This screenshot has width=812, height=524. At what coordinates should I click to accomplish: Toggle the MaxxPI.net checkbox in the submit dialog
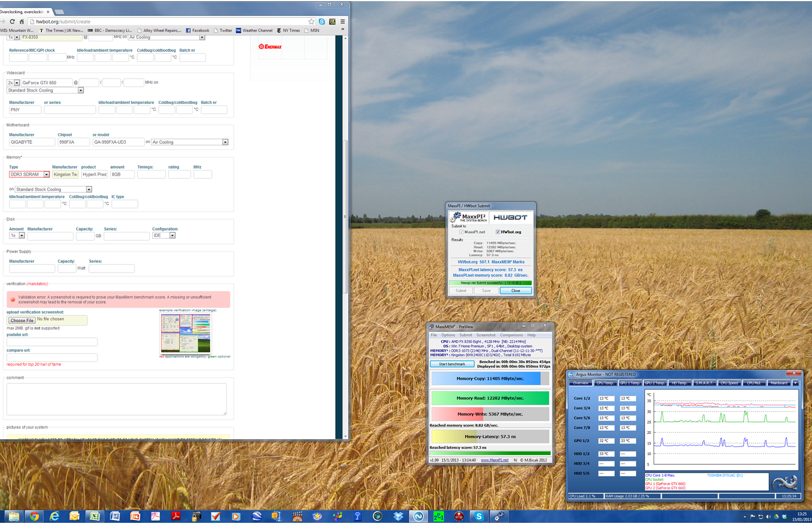click(x=461, y=232)
